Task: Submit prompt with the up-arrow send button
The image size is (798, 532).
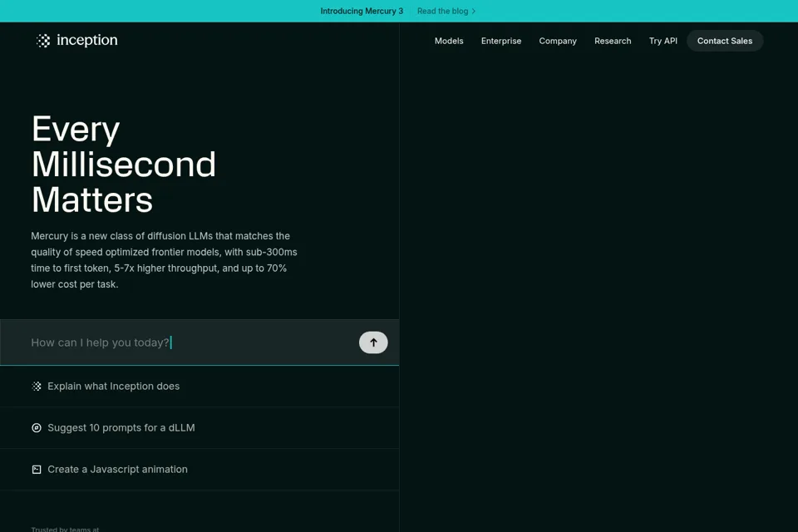Action: tap(373, 342)
